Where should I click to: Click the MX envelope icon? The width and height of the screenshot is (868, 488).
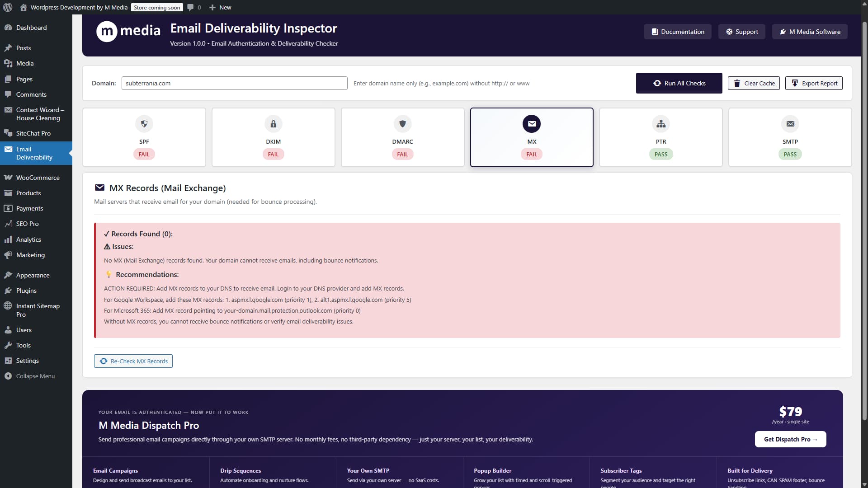point(532,124)
